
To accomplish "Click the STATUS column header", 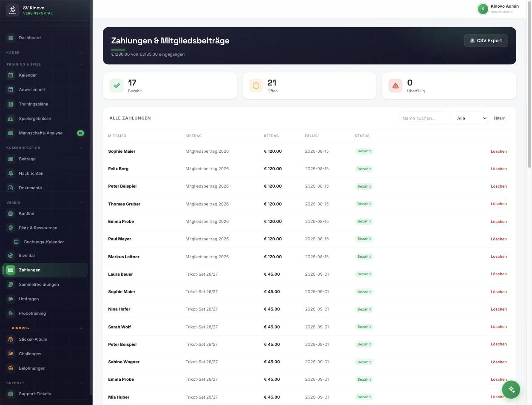I will tap(362, 136).
